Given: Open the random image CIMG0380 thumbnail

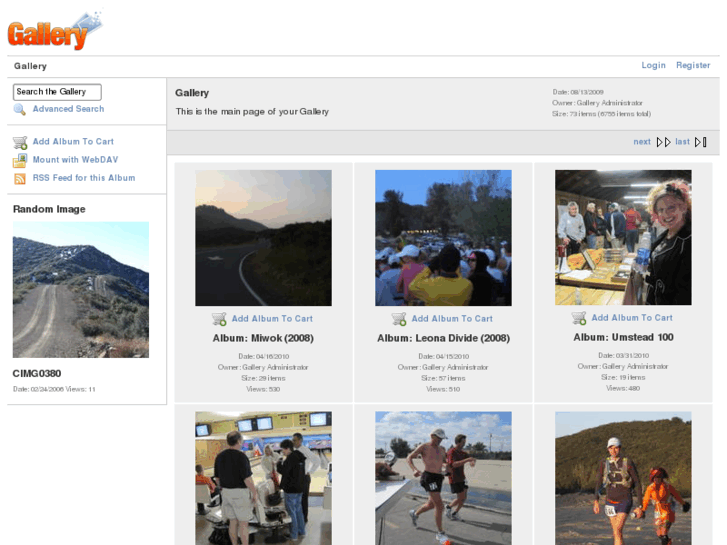Looking at the screenshot, I should (x=81, y=290).
